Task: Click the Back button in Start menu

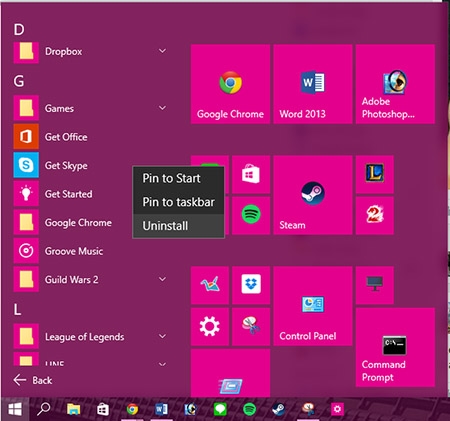Action: (x=33, y=380)
